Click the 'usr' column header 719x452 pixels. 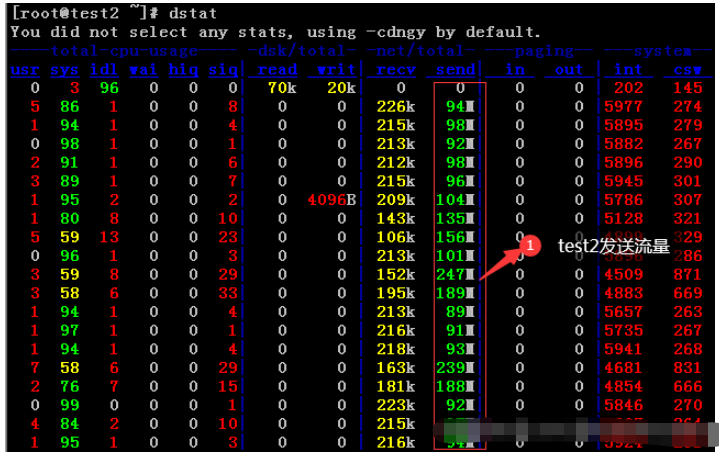click(25, 70)
